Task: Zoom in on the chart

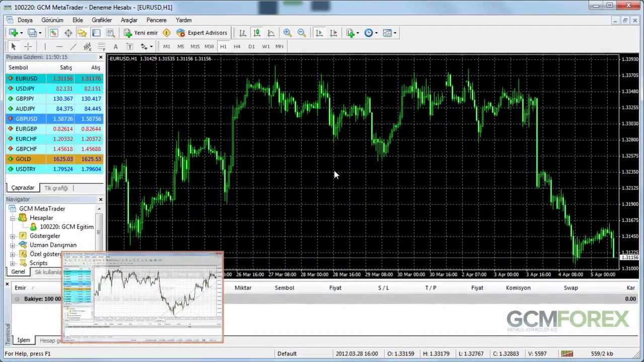Action: point(287,33)
